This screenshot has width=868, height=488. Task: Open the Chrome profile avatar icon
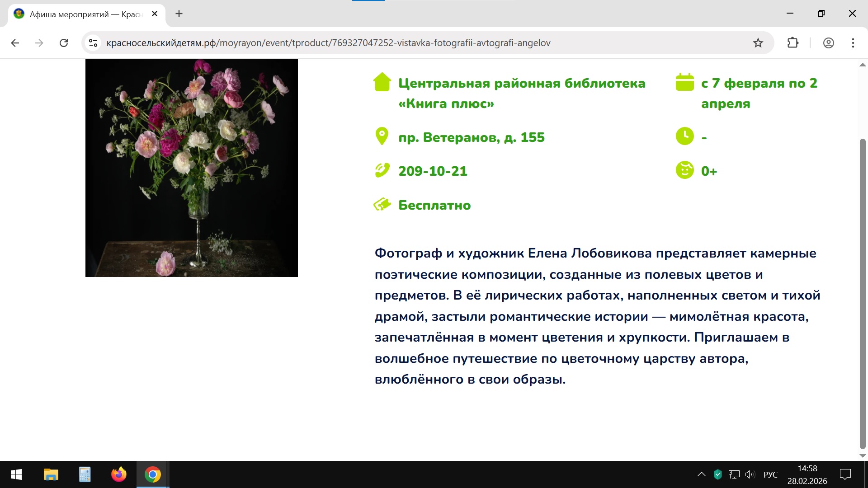pyautogui.click(x=828, y=43)
